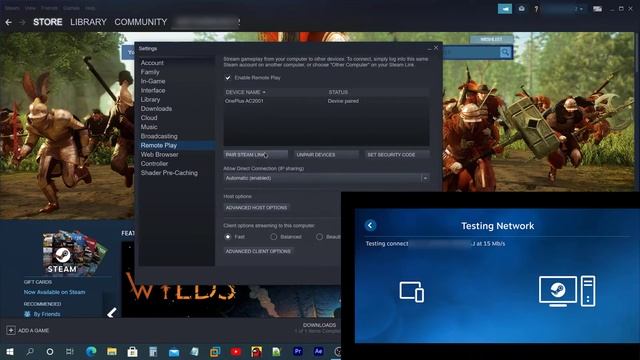The height and width of the screenshot is (360, 640).
Task: Select Library in Settings sidebar
Action: (x=150, y=100)
